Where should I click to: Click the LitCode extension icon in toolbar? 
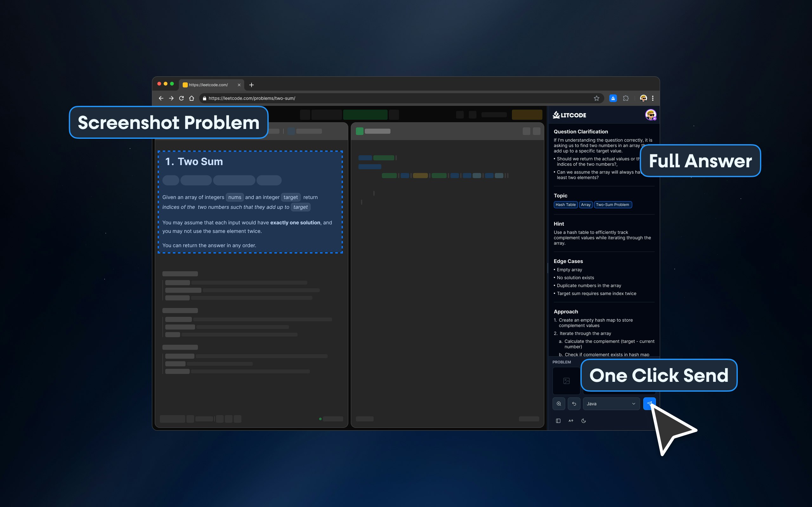pyautogui.click(x=613, y=98)
